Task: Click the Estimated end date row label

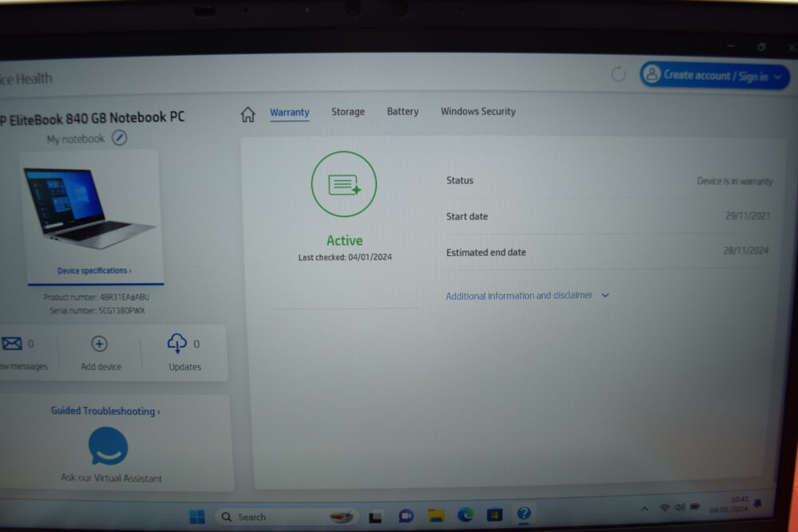Action: pos(486,252)
